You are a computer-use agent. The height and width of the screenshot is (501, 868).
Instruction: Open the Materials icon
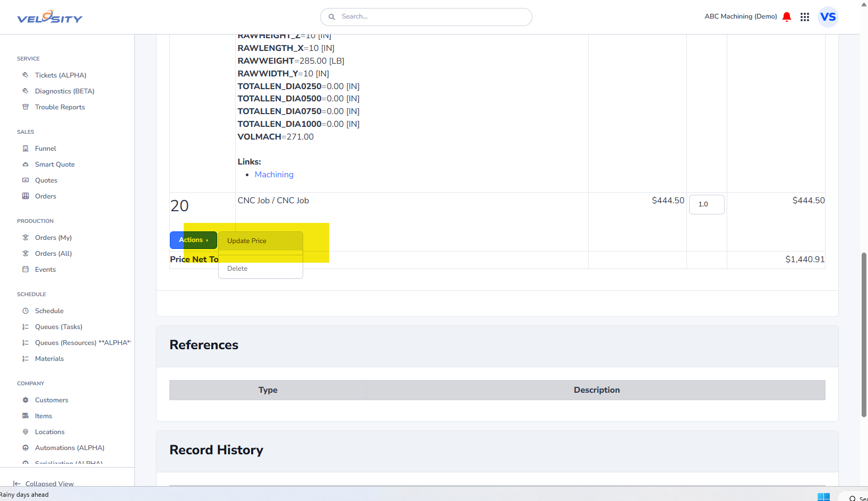(x=25, y=358)
